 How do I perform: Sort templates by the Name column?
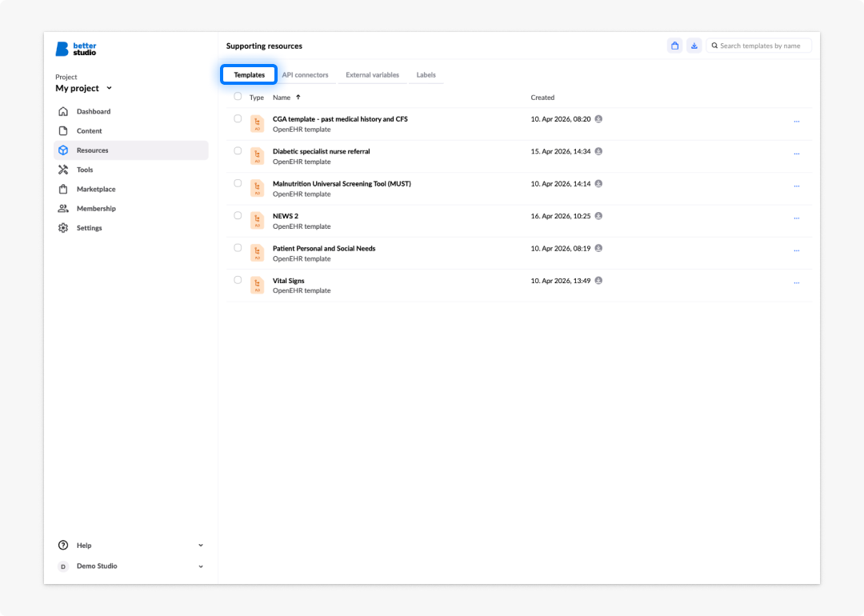(x=286, y=98)
